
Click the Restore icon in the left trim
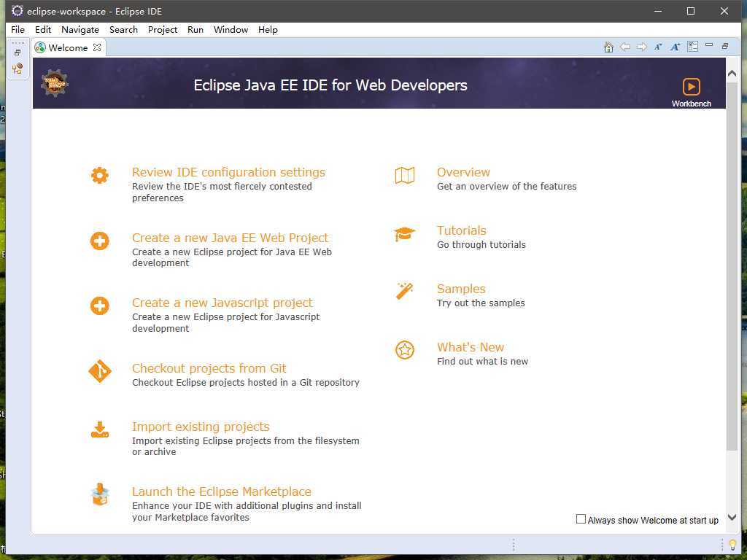[18, 52]
